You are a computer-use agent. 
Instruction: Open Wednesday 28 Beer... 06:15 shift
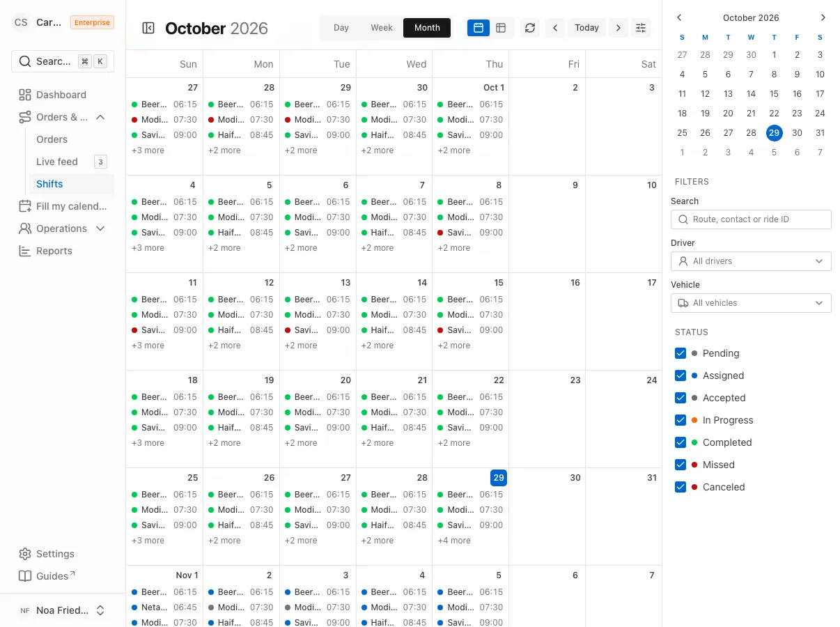394,495
